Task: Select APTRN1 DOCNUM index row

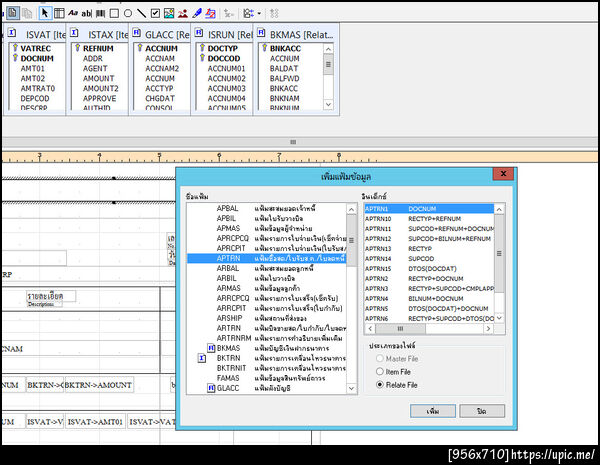Action: click(429, 209)
